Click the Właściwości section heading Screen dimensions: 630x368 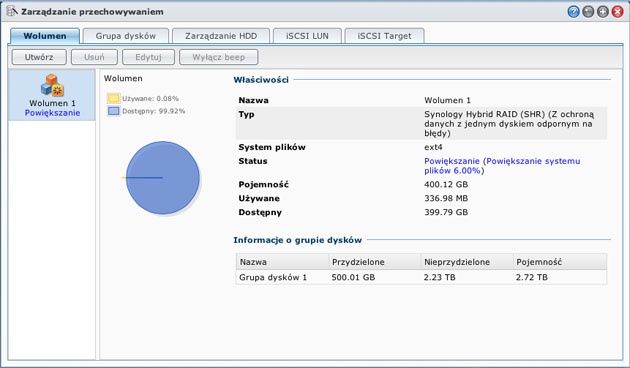coord(261,80)
